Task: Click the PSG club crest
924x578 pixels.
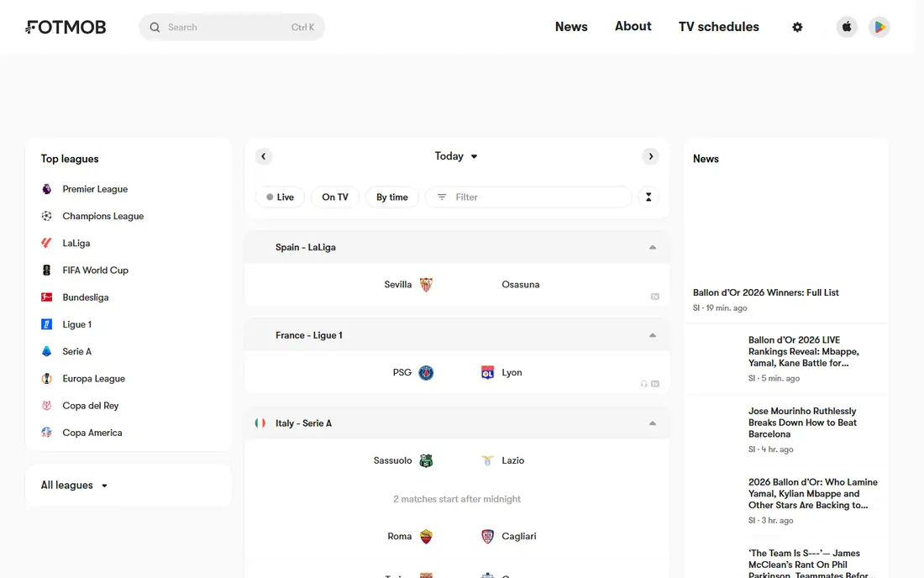Action: [426, 373]
